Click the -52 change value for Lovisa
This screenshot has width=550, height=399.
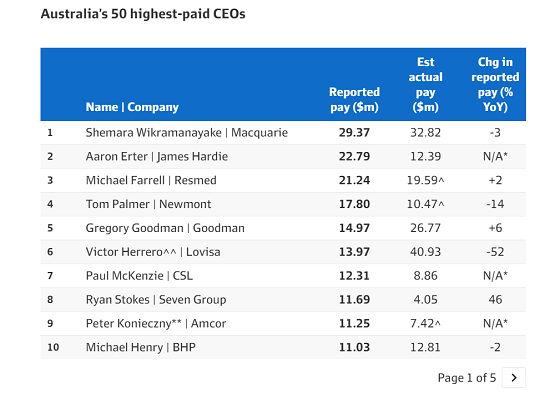click(x=495, y=252)
